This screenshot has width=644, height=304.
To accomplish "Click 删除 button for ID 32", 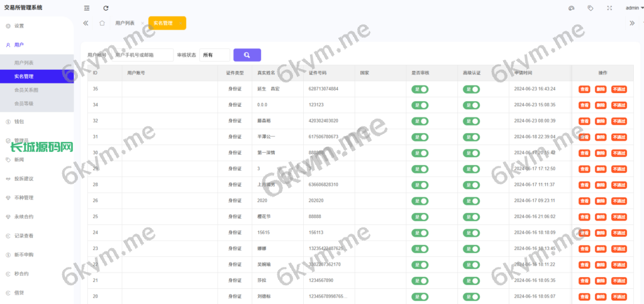I will click(601, 121).
